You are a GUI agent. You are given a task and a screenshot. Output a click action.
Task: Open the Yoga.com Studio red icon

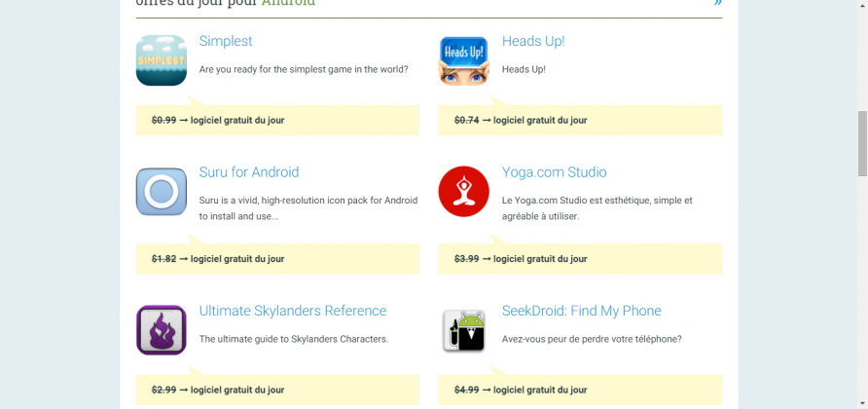tap(463, 192)
